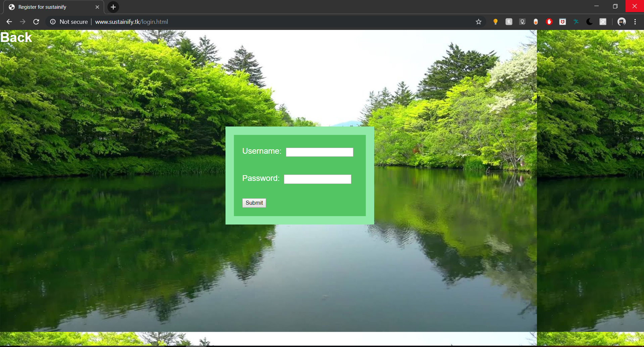
Task: Open the Chrome three-dot menu
Action: click(635, 22)
